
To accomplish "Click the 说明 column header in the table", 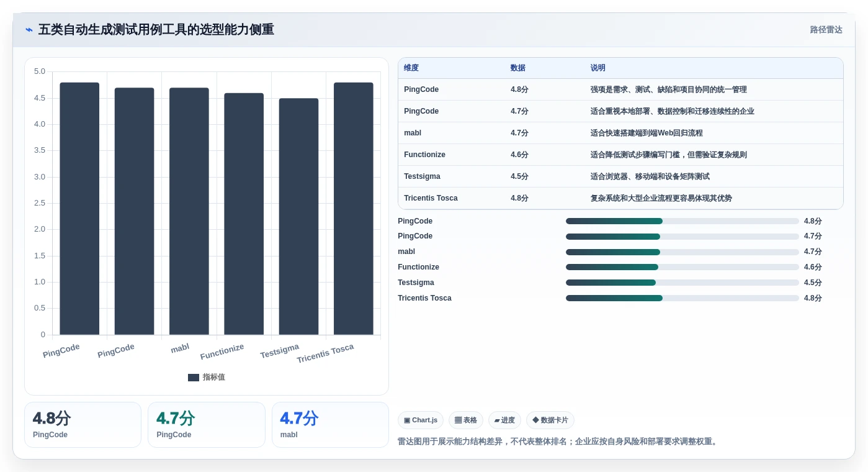I will 598,68.
